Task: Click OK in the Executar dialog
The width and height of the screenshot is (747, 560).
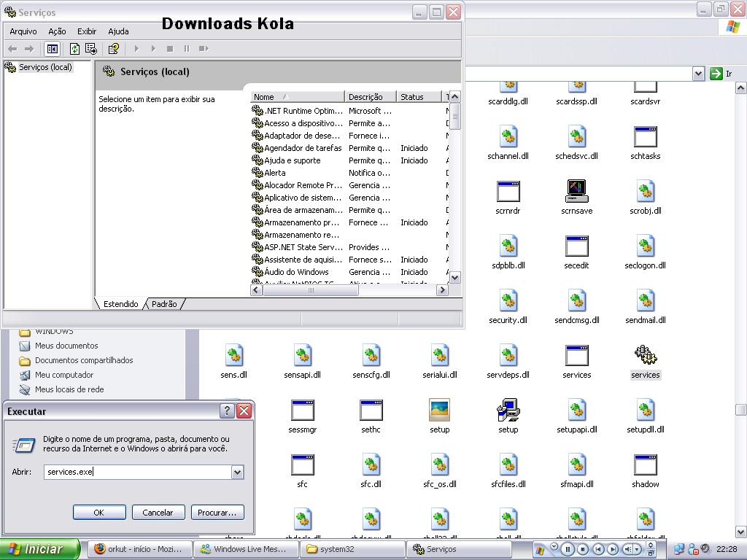Action: (x=99, y=513)
